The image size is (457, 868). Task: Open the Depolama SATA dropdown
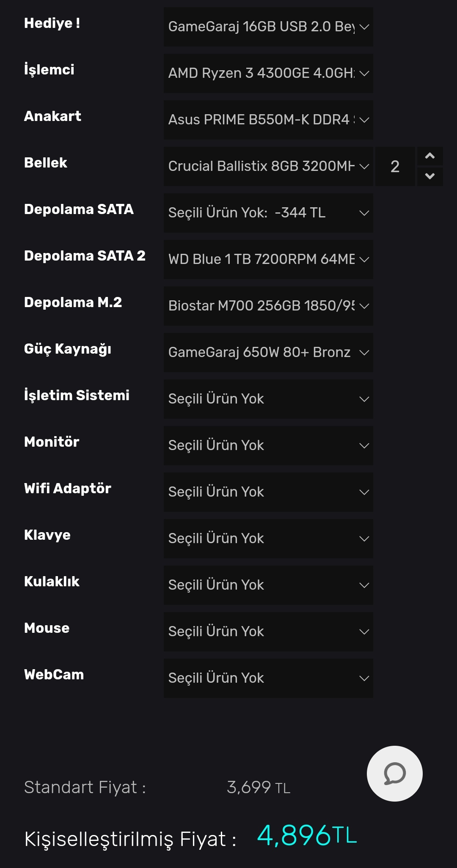coord(268,213)
